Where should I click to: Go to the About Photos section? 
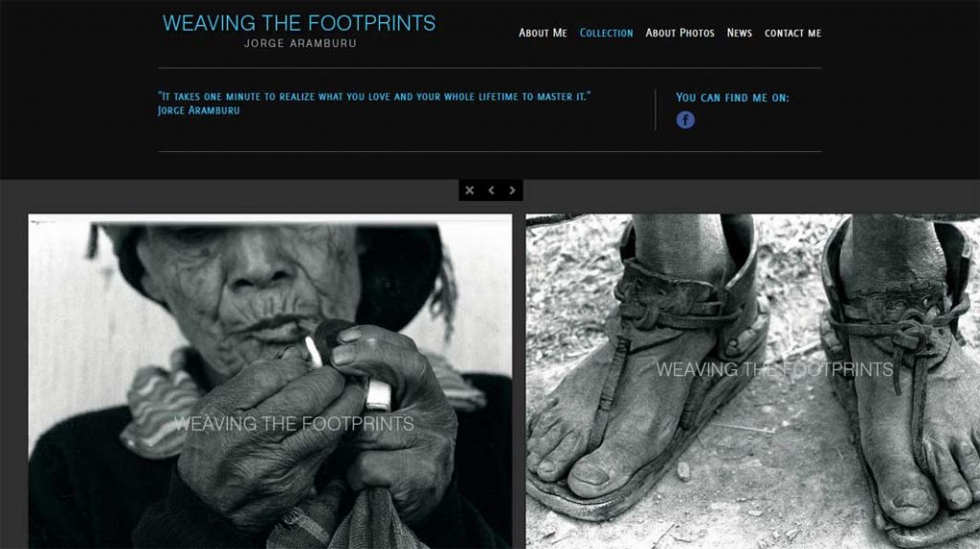coord(679,33)
